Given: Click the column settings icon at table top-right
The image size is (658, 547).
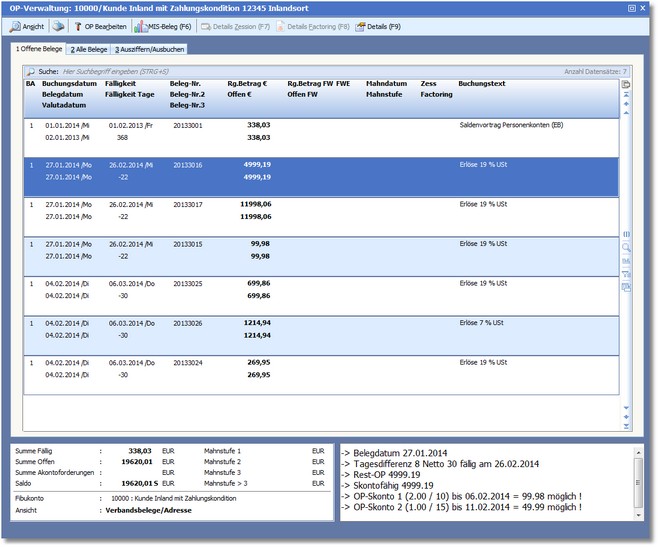Looking at the screenshot, I should [626, 84].
